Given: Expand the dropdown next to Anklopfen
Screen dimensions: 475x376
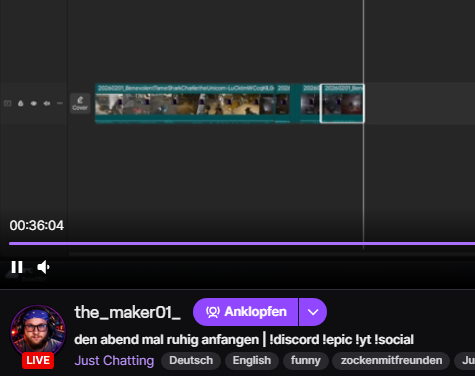Looking at the screenshot, I should [x=313, y=312].
